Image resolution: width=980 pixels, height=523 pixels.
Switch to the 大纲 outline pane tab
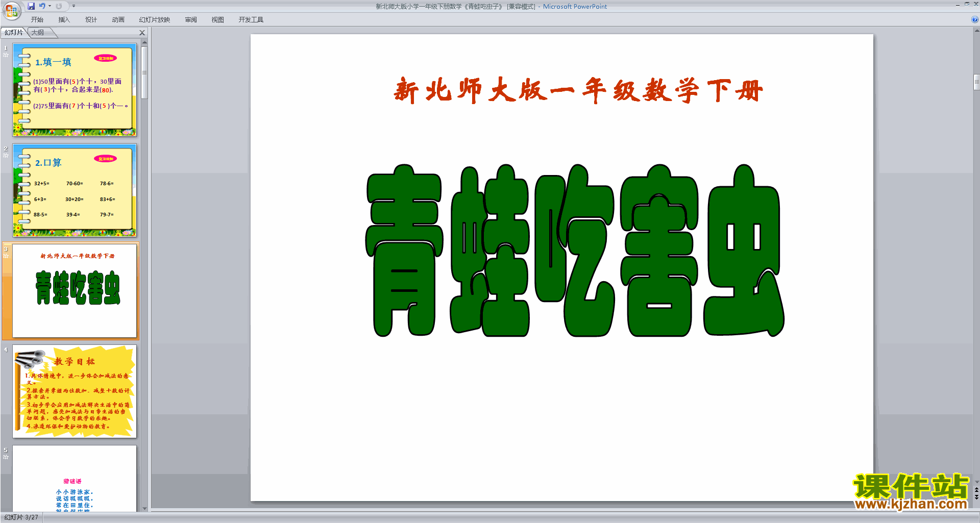[x=38, y=33]
